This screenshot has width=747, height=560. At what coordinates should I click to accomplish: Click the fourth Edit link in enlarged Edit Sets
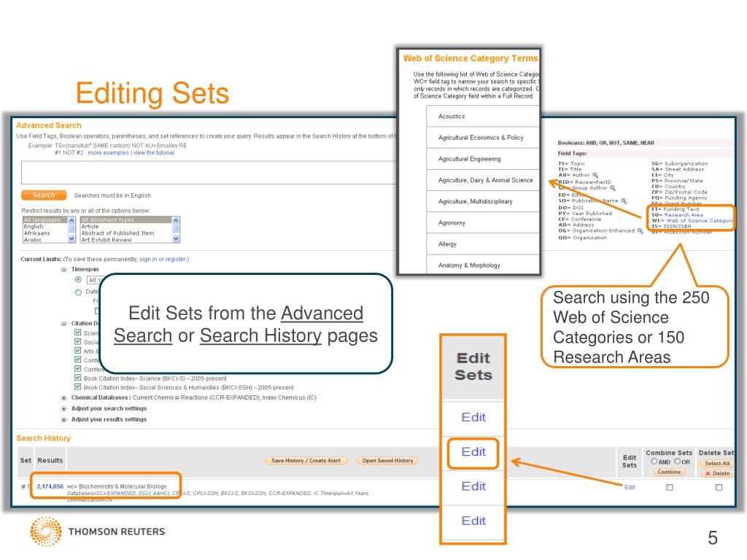pyautogui.click(x=473, y=521)
